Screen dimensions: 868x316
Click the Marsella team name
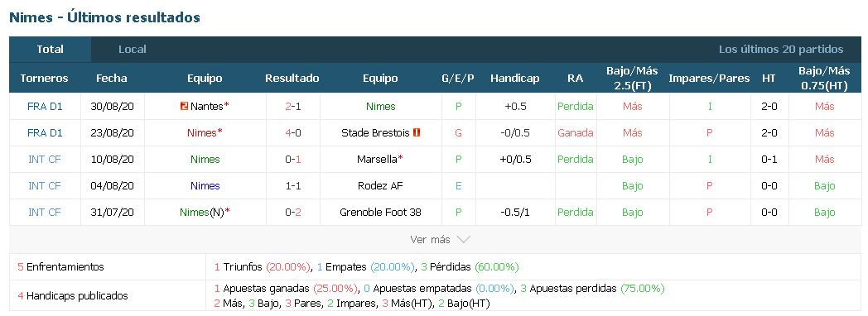[x=377, y=159]
